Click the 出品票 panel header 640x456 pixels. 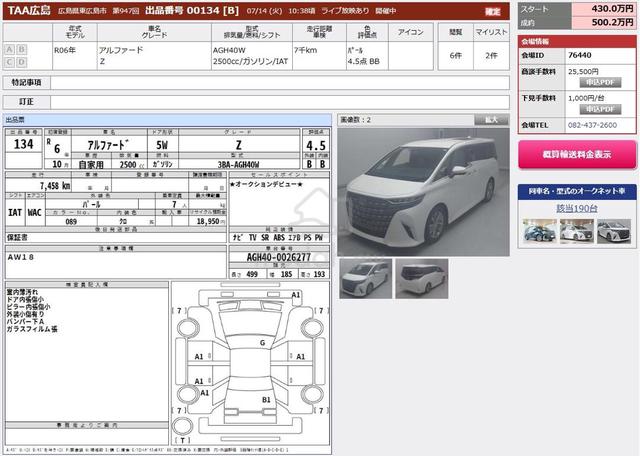click(167, 120)
